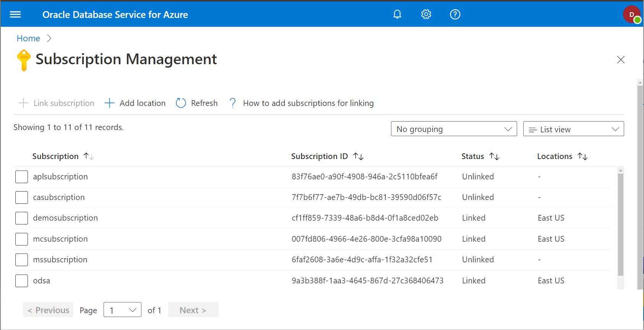Sort by Locations column arrows
Image resolution: width=644 pixels, height=330 pixels.
582,156
